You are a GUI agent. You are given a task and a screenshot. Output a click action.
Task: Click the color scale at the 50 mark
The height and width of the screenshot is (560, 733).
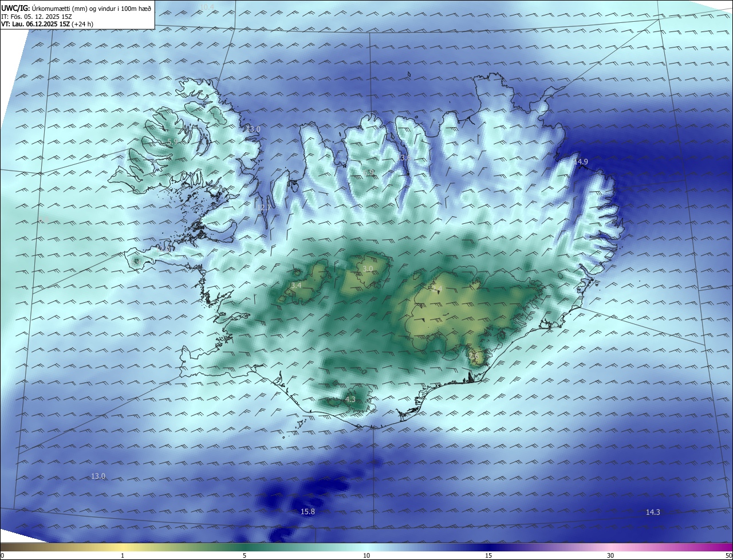pos(728,555)
